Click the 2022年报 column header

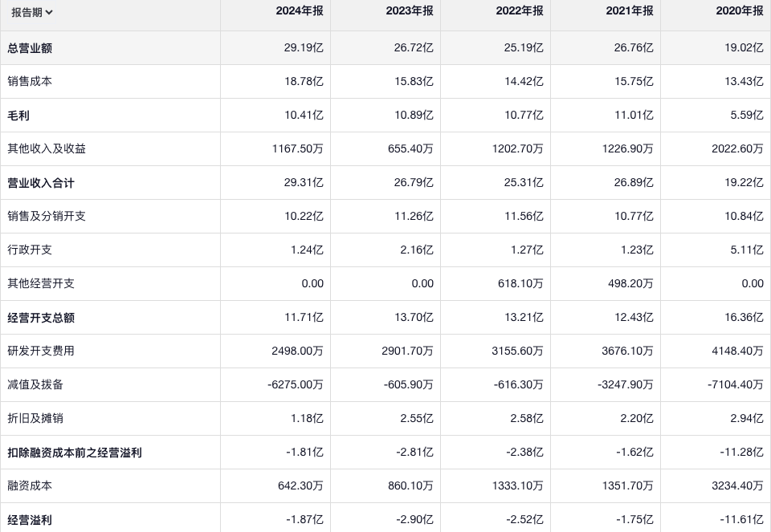point(519,11)
